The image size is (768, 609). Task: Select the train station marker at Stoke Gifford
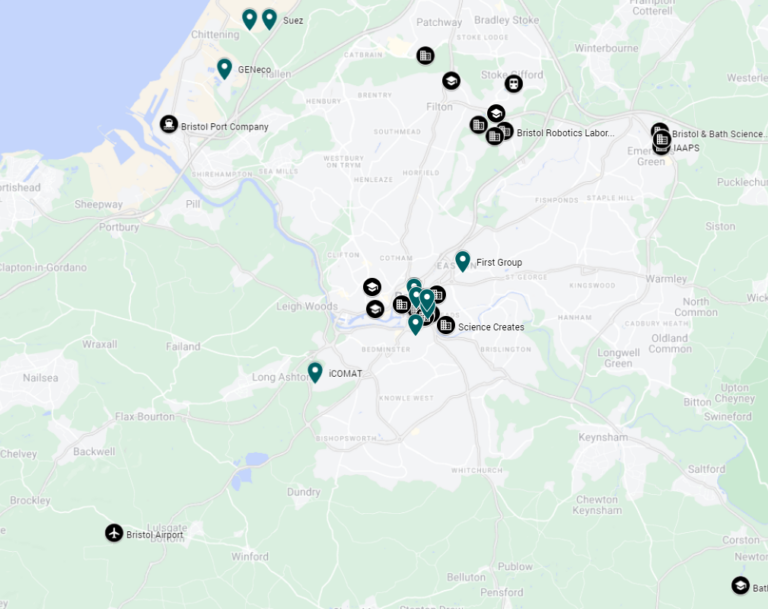(x=513, y=84)
